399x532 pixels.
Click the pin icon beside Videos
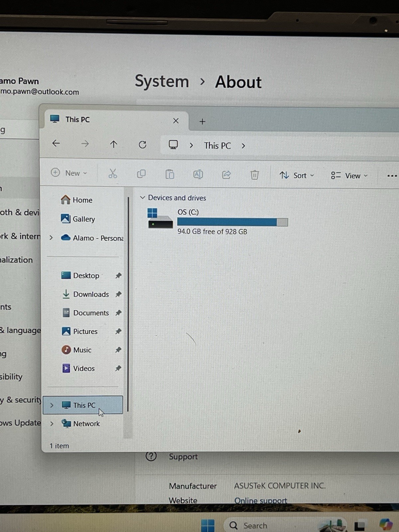(x=118, y=368)
